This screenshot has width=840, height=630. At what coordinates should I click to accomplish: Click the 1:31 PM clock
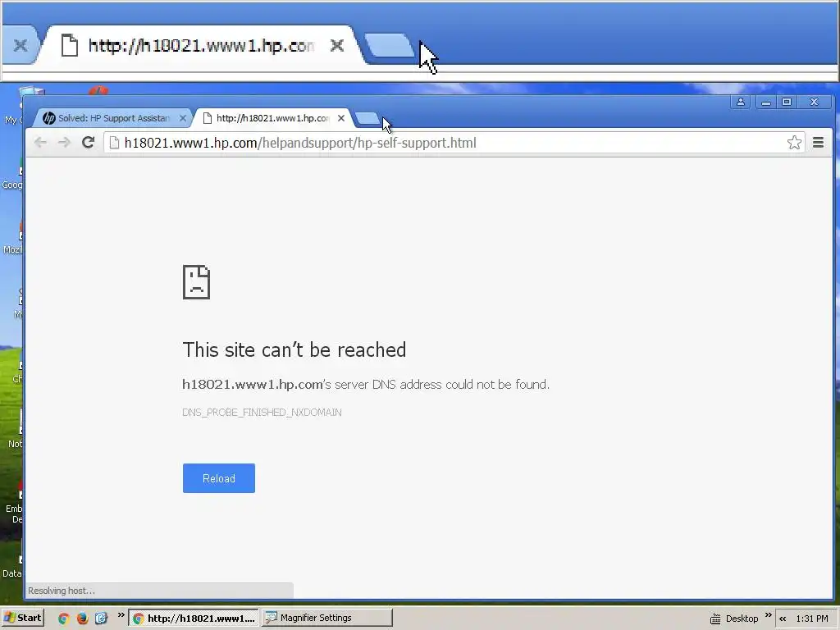tap(811, 619)
